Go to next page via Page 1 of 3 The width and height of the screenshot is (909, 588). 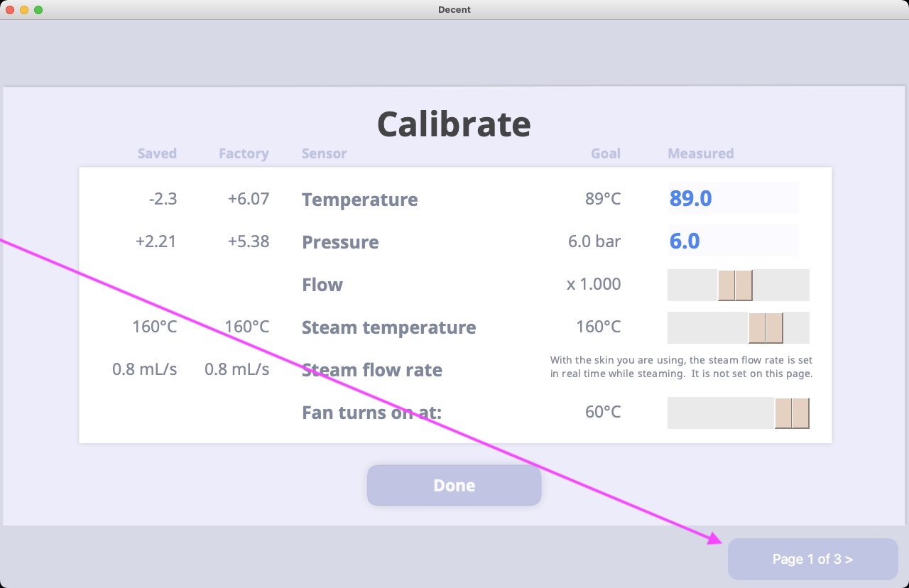812,560
